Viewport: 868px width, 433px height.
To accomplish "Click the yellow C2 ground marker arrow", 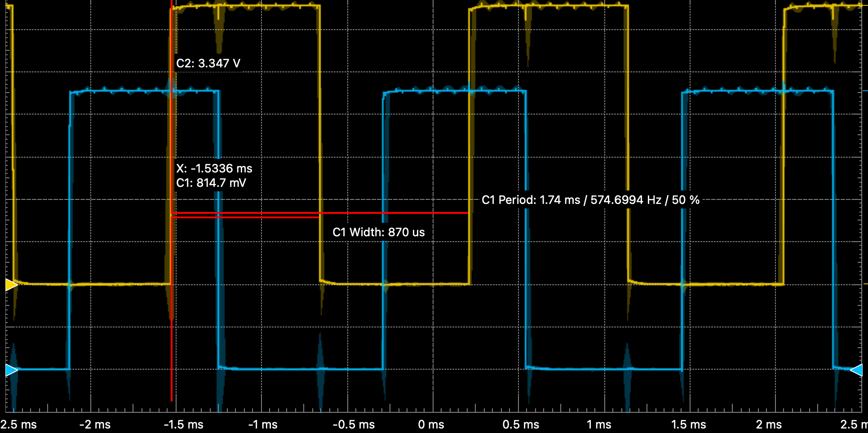I will click(11, 285).
